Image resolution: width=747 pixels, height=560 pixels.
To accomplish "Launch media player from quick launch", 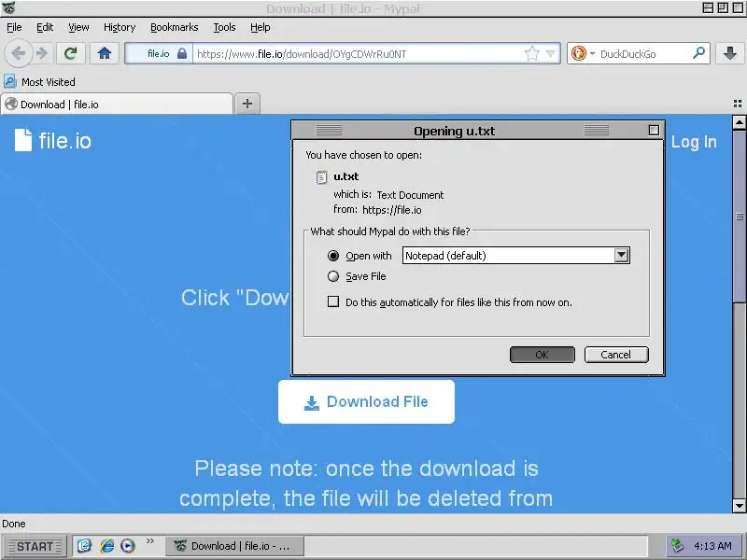I will coord(128,545).
